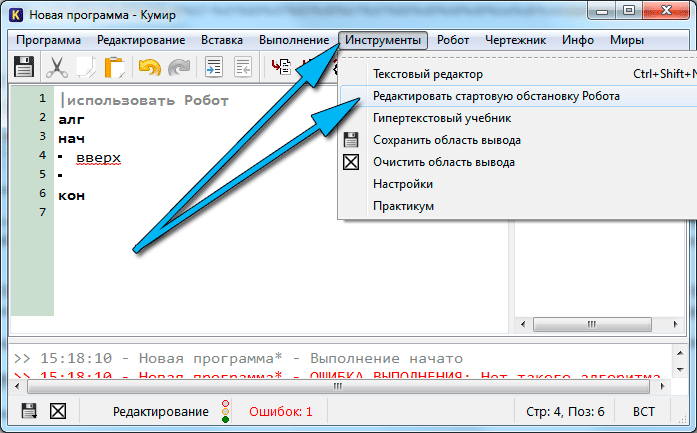
Task: Click the gray Redo arrow icon
Action: (179, 67)
